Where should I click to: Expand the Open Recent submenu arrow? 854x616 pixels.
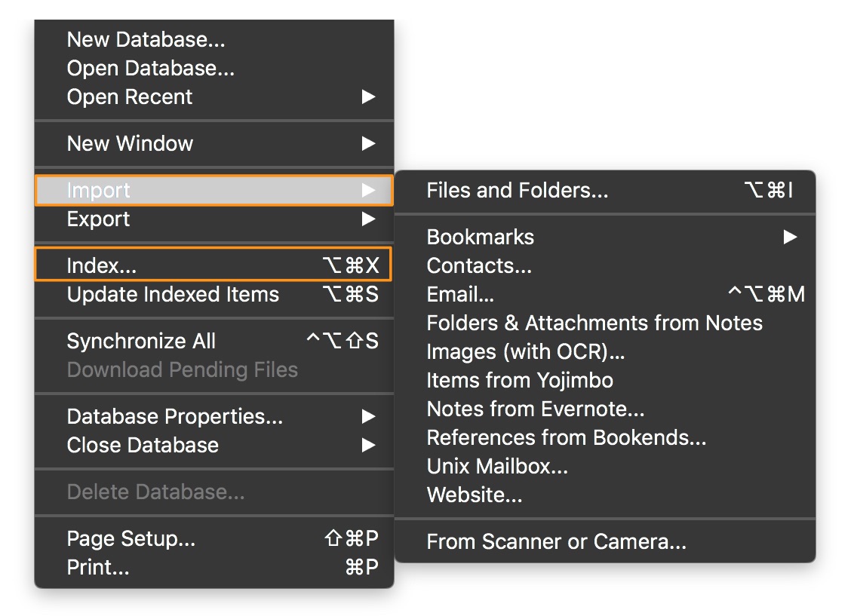[x=368, y=97]
